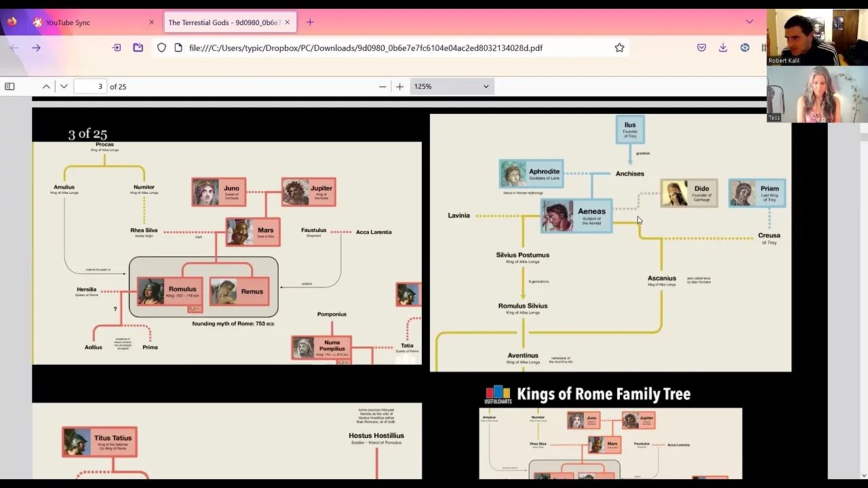Click the Firefox logo icon
Screen dimensions: 868x488
[x=12, y=22]
